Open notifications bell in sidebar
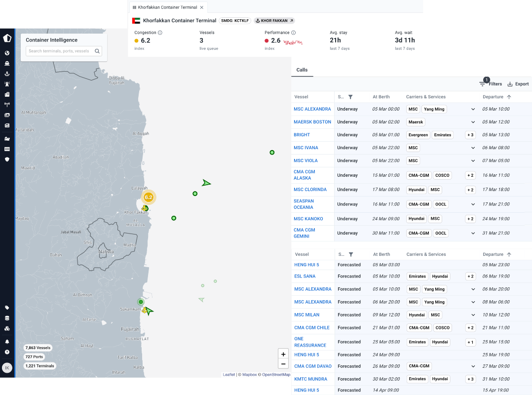Viewport: 532px width, 395px height. 7,342
